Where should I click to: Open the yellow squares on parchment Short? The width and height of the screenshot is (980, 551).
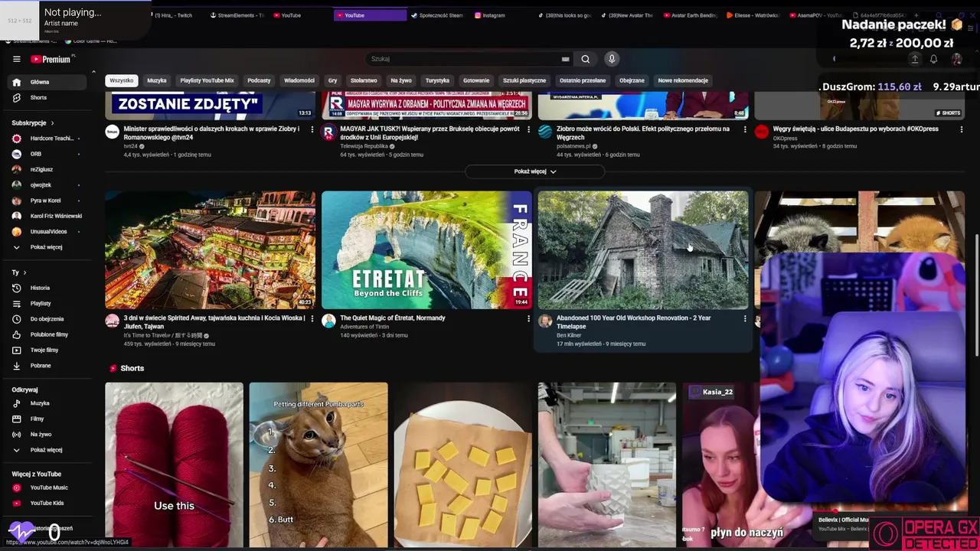tap(462, 465)
